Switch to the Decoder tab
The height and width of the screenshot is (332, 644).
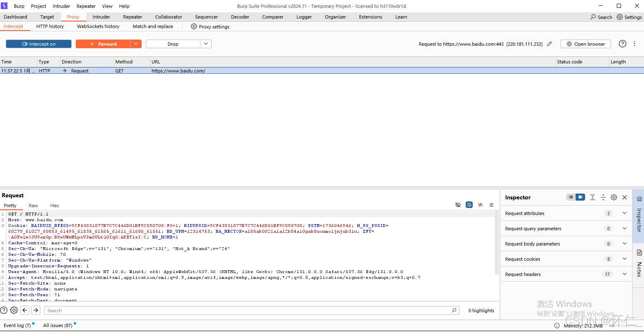coord(240,17)
